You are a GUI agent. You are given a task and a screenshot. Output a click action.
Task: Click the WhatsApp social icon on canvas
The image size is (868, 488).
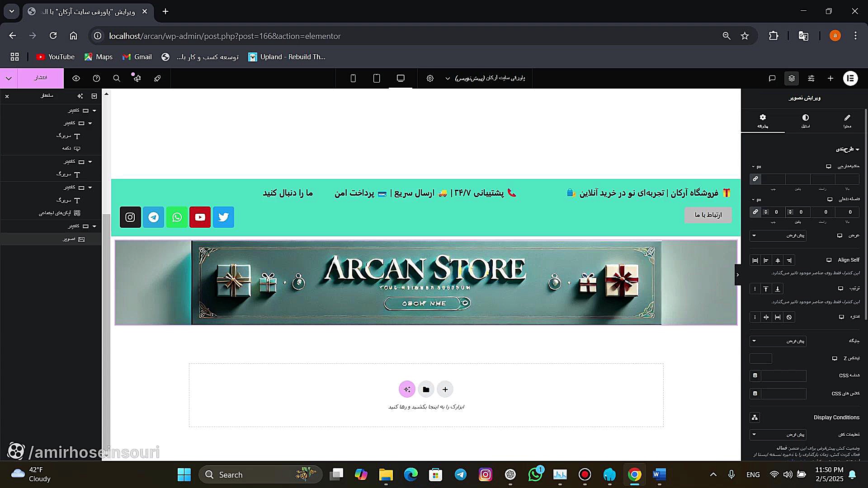coord(177,217)
